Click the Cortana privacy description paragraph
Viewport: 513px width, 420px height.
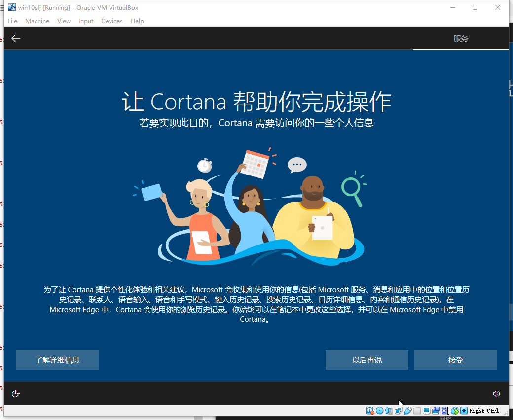pyautogui.click(x=256, y=304)
